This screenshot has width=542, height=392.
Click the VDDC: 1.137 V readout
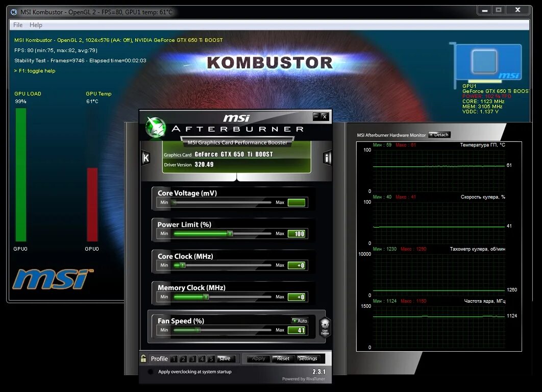click(480, 111)
